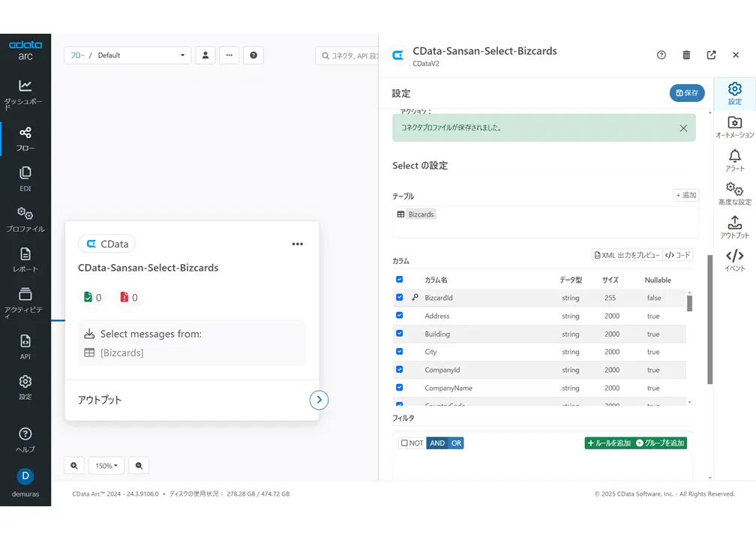Click the connector and API search field

348,56
